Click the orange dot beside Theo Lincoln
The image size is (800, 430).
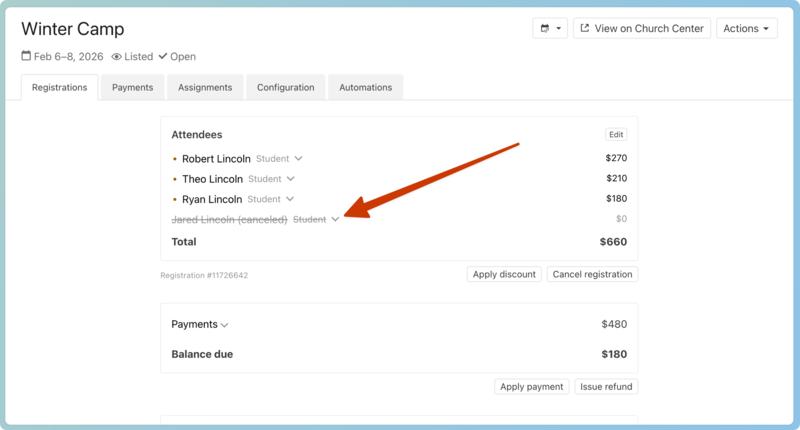(x=175, y=180)
